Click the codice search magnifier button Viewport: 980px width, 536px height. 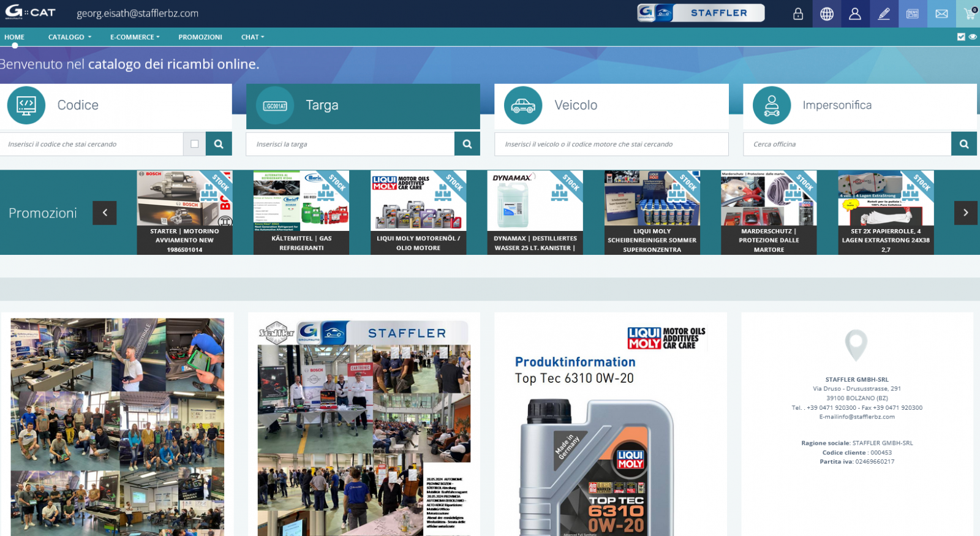point(219,144)
